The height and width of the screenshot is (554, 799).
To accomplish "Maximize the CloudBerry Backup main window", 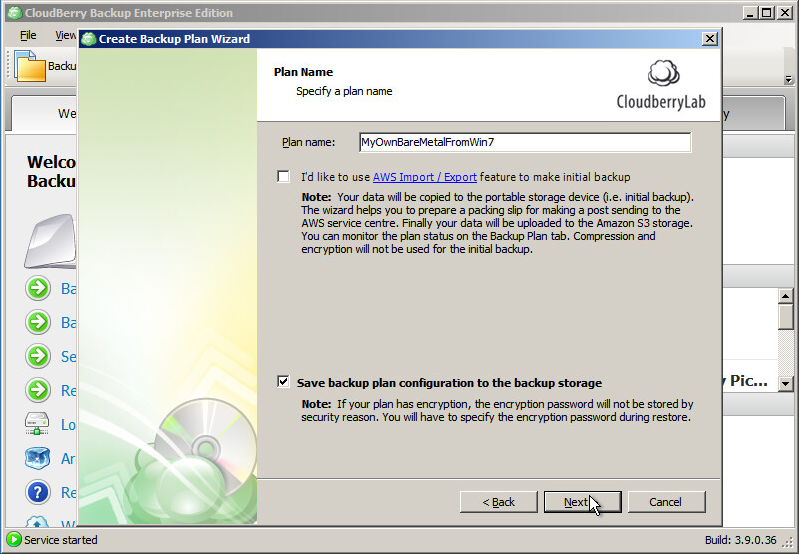I will (x=766, y=13).
